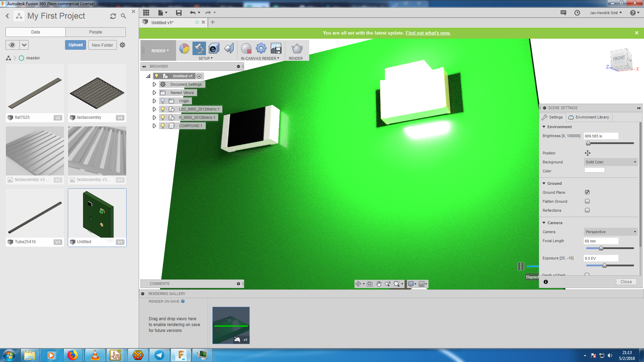Open the Appearance tool in Setup

184,48
